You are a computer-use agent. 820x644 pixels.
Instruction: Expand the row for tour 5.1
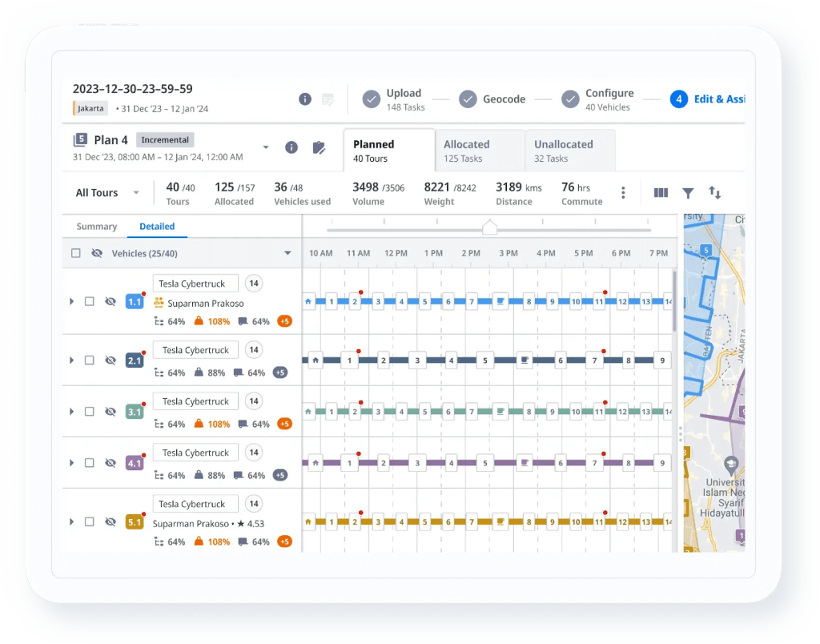tap(70, 521)
